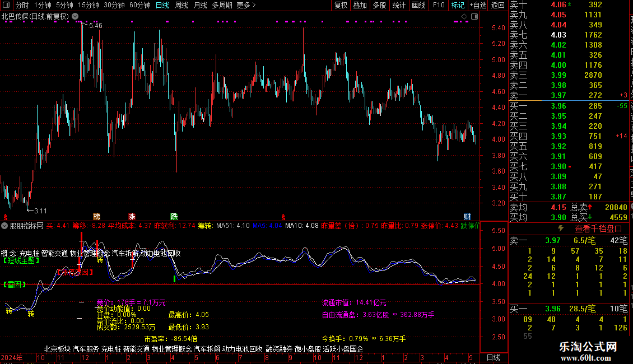
Task: Open the F10 company info
Action: (439, 5)
